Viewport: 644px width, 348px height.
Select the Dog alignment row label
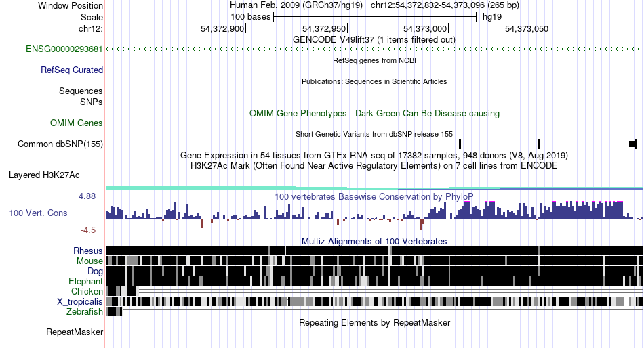click(x=95, y=271)
